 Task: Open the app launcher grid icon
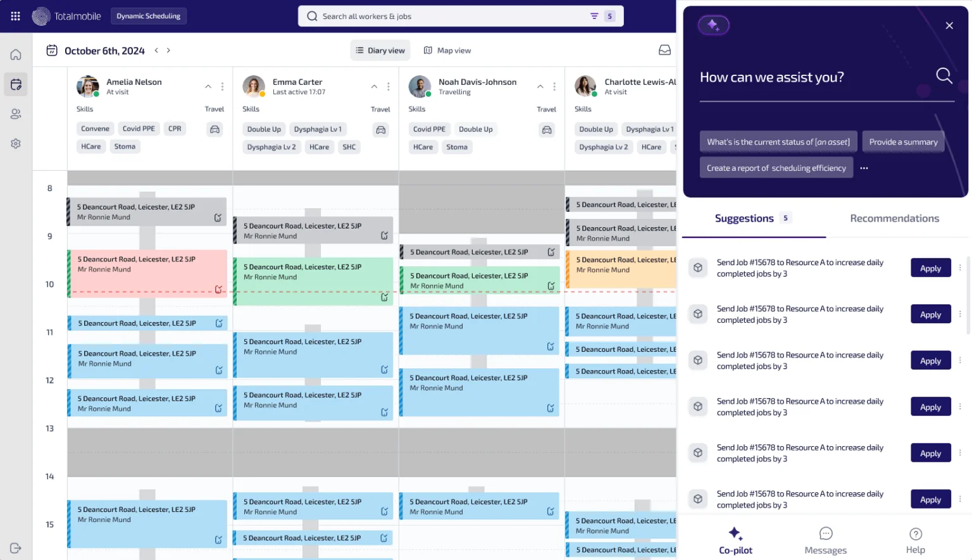16,16
